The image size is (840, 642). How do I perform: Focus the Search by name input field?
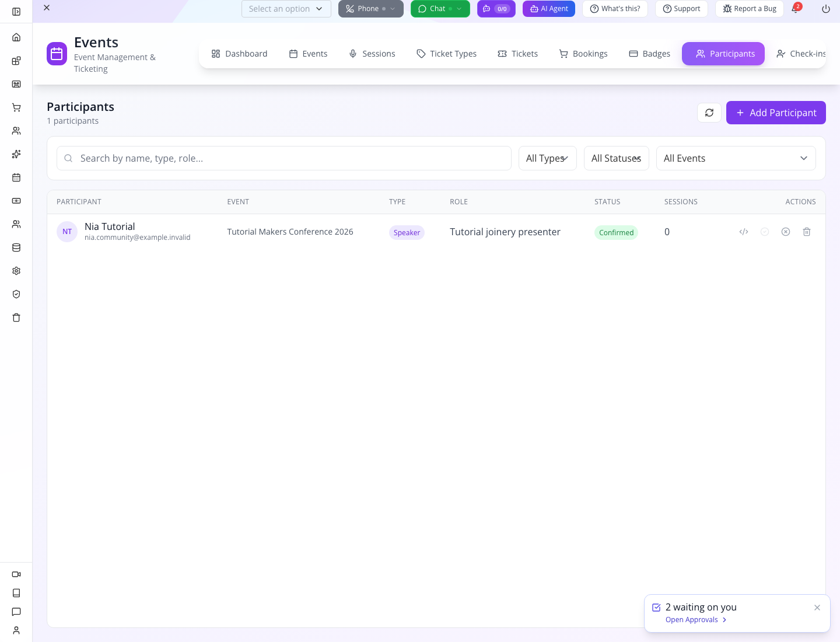tap(284, 158)
